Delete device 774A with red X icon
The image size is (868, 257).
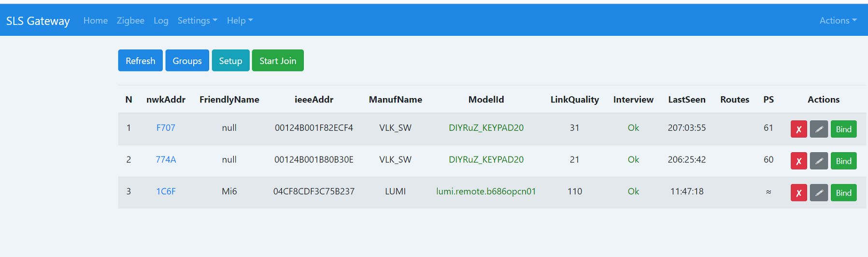pos(798,161)
